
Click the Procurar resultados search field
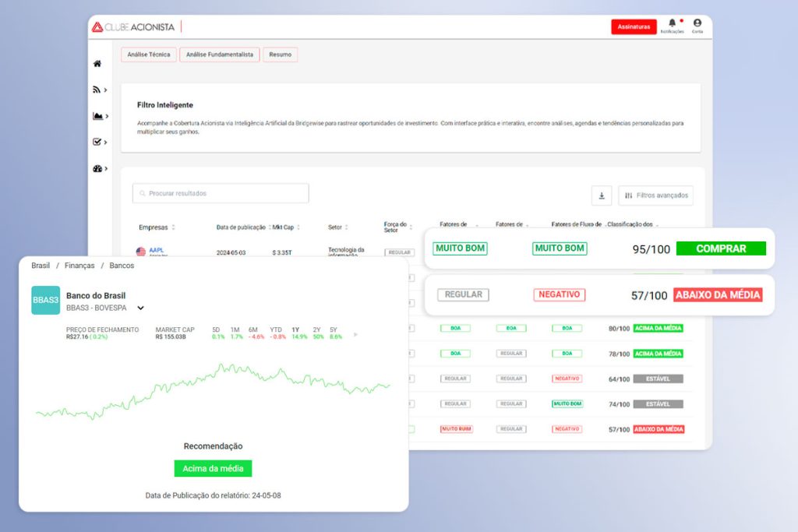tap(221, 193)
